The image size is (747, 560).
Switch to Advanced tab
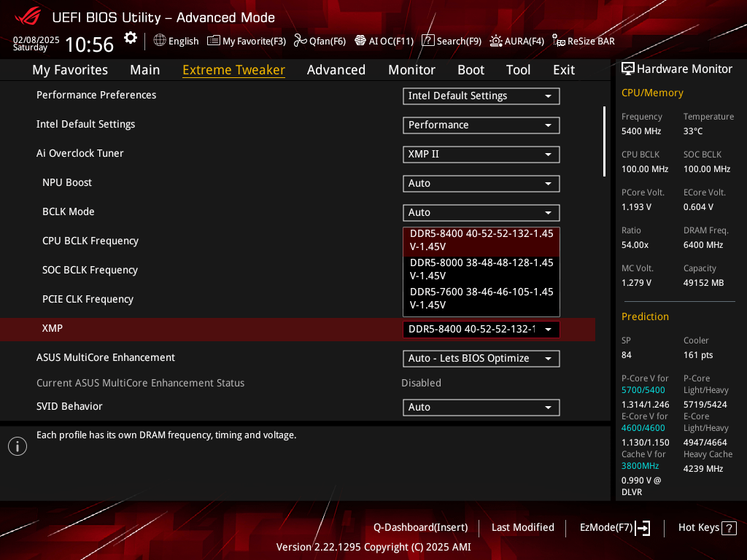pyautogui.click(x=336, y=70)
